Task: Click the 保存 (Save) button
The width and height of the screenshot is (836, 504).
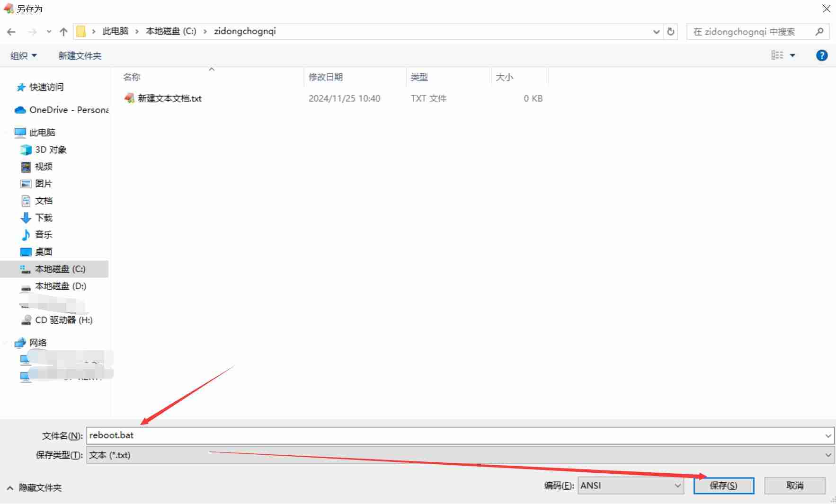Action: [x=724, y=485]
